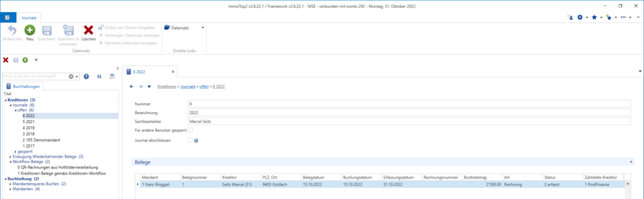Expand the Mandanten tree node
Image resolution: width=644 pixels, height=199 pixels.
[x=10, y=189]
